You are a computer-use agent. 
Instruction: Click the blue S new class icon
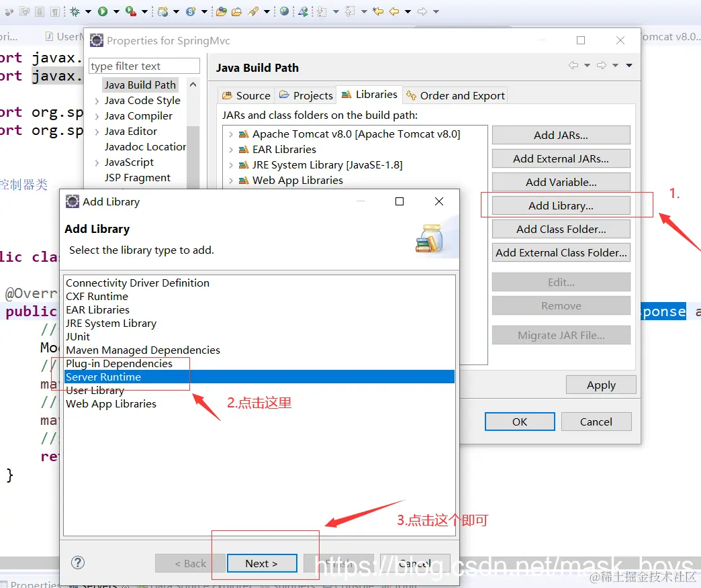pos(191,11)
